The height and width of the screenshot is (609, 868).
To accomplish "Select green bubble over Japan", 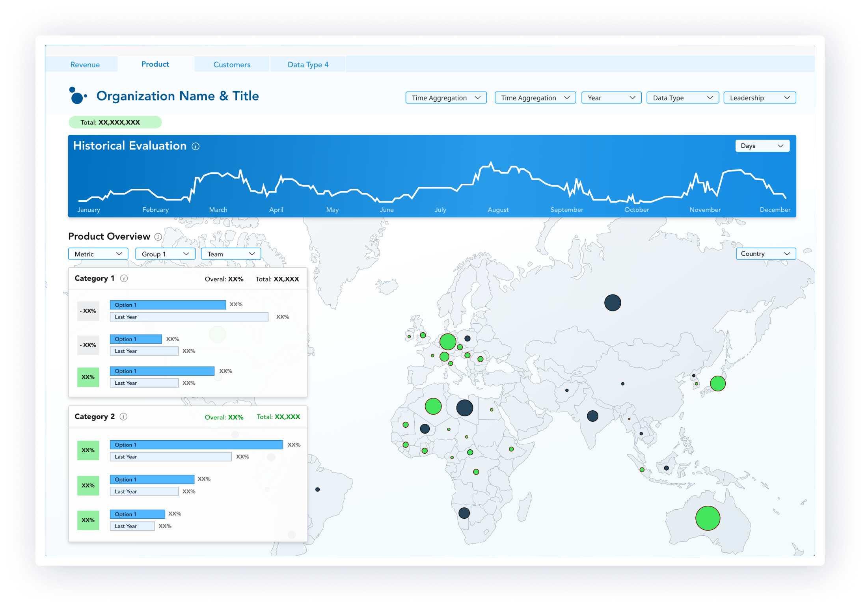I will pos(718,384).
